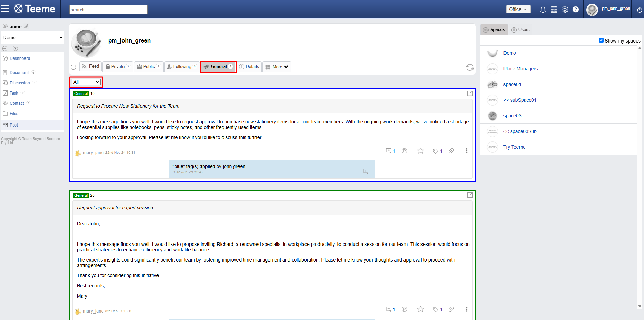This screenshot has width=644, height=320.
Task: Click the add plus icon before Feed tab
Action: [x=73, y=67]
